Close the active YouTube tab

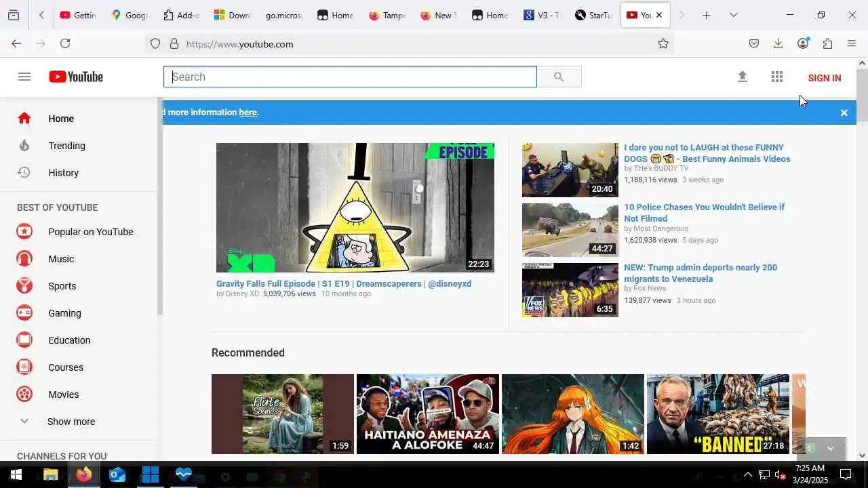659,15
